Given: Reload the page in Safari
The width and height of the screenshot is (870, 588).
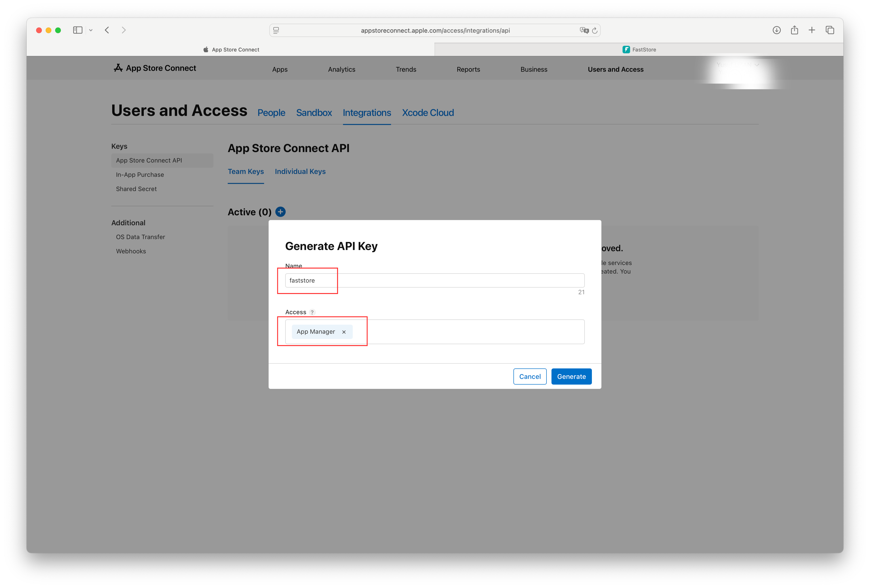Looking at the screenshot, I should tap(595, 30).
